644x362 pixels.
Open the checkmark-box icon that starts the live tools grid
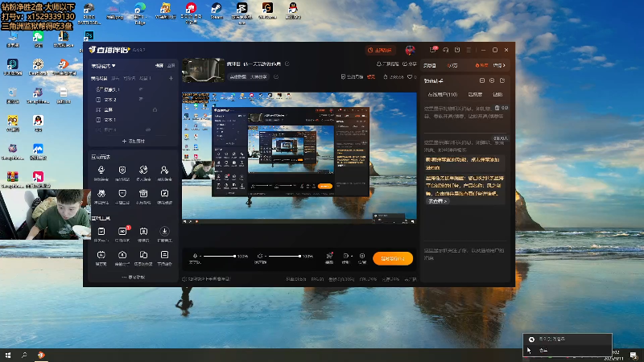click(x=101, y=232)
